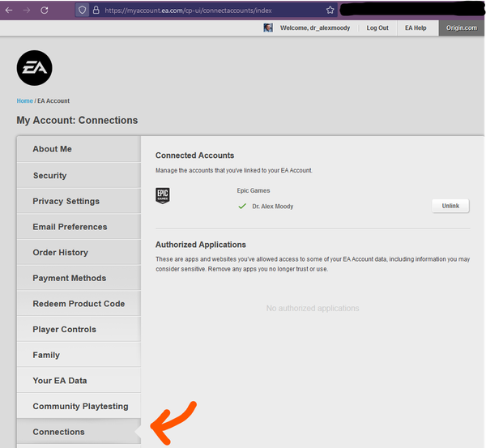Select Redeem Product Code
Screen dimensions: 486x448
pyautogui.click(x=79, y=304)
